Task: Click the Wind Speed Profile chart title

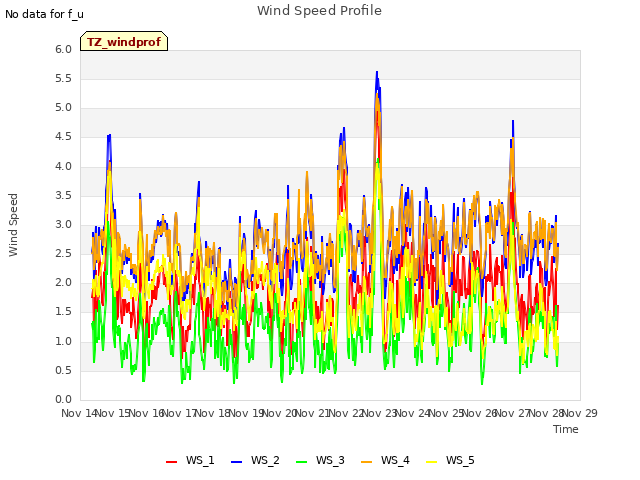Action: tap(319, 11)
